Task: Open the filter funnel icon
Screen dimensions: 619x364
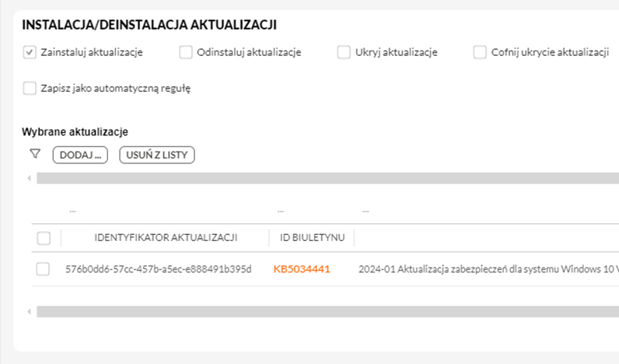Action: tap(35, 153)
